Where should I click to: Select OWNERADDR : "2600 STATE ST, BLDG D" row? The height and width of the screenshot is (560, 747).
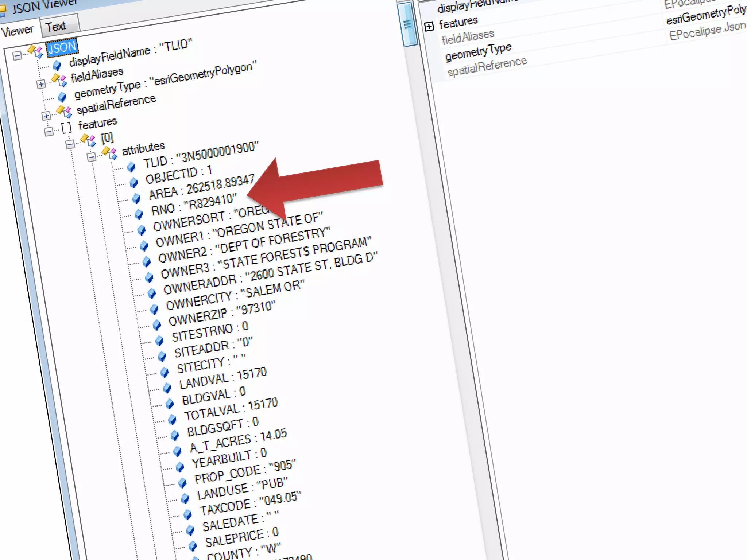coord(270,273)
